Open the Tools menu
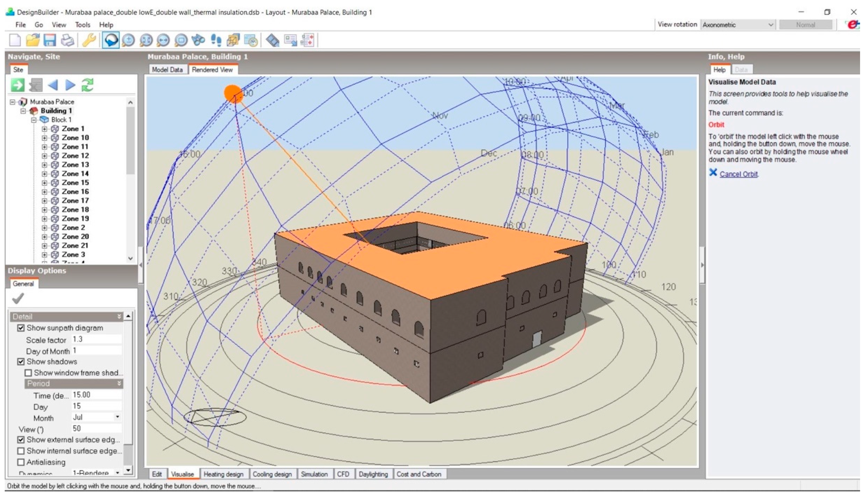868x499 pixels. tap(82, 25)
